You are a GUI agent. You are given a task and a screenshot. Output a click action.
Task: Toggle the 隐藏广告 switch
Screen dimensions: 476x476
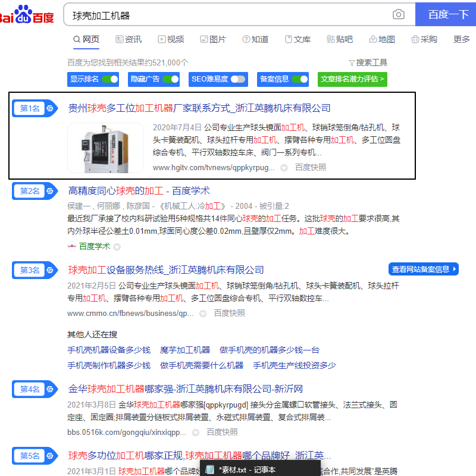(x=171, y=79)
